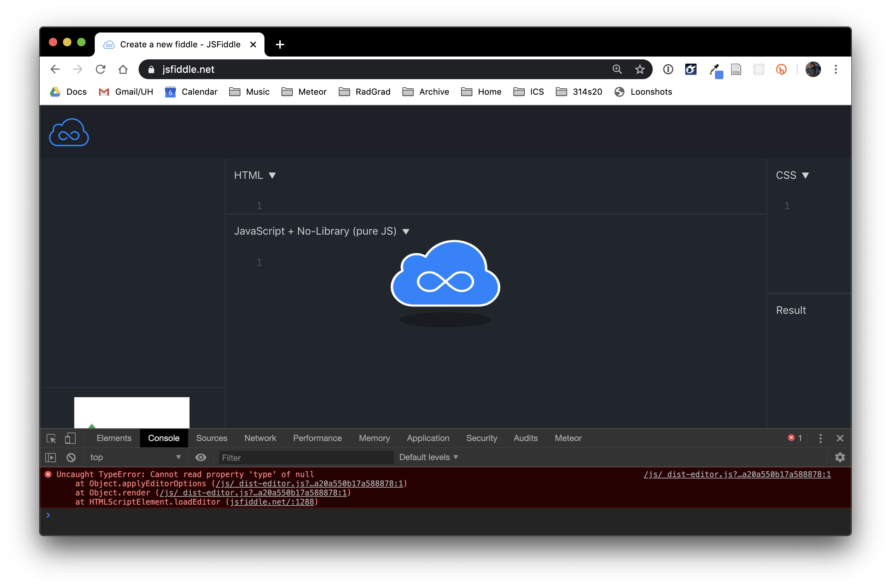The image size is (891, 588).
Task: Close the JSFiddle browser tab
Action: pyautogui.click(x=253, y=45)
